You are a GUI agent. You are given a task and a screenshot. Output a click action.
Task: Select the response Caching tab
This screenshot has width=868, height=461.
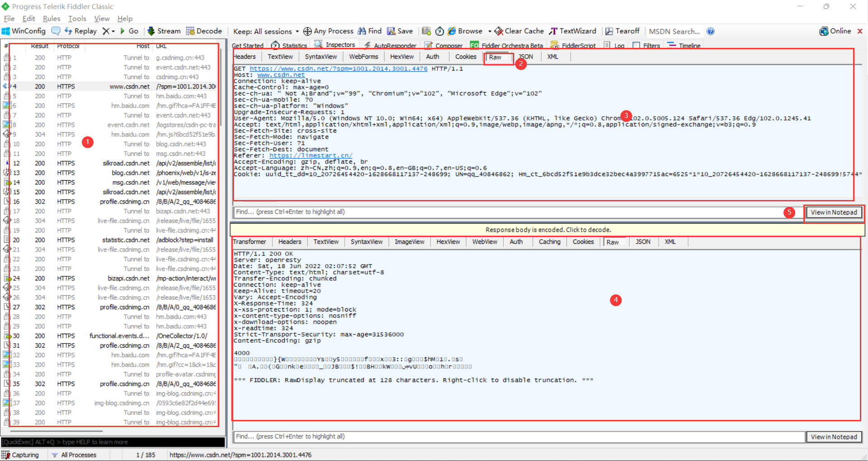pyautogui.click(x=549, y=242)
